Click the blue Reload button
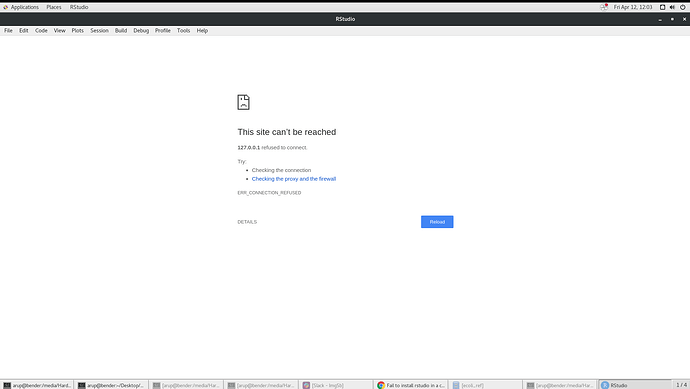The width and height of the screenshot is (690, 389). pos(437,222)
